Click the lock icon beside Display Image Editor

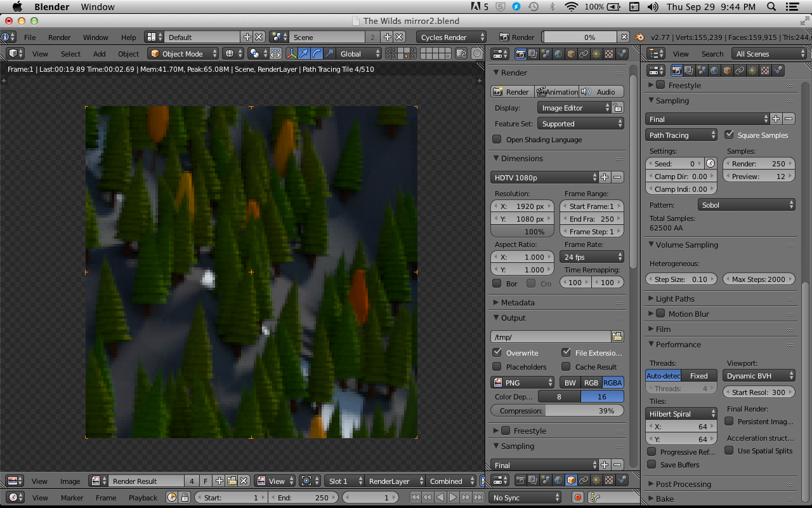(617, 108)
